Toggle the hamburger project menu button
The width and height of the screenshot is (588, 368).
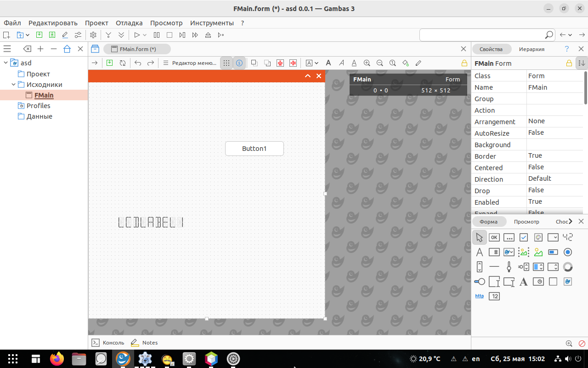(7, 49)
